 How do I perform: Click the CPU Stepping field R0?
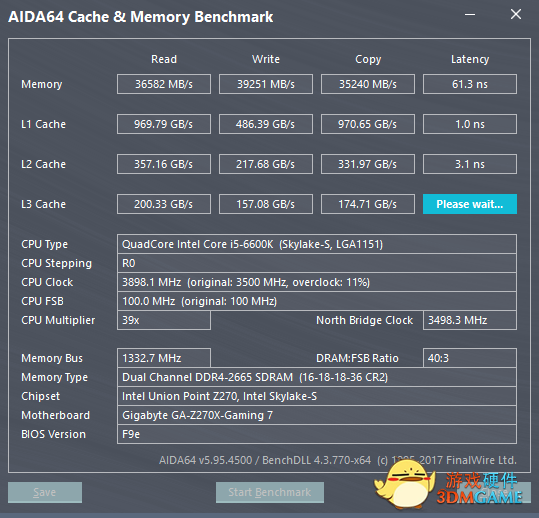tap(317, 263)
